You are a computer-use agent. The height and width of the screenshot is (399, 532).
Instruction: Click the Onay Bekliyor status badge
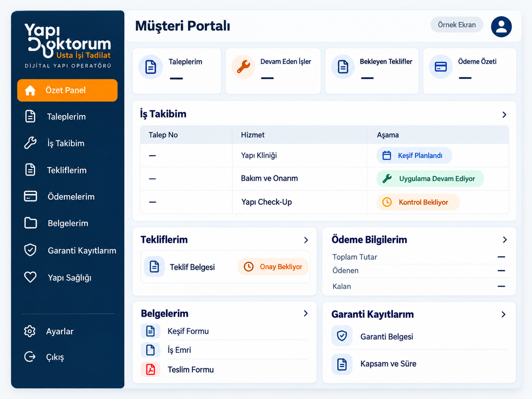click(273, 266)
